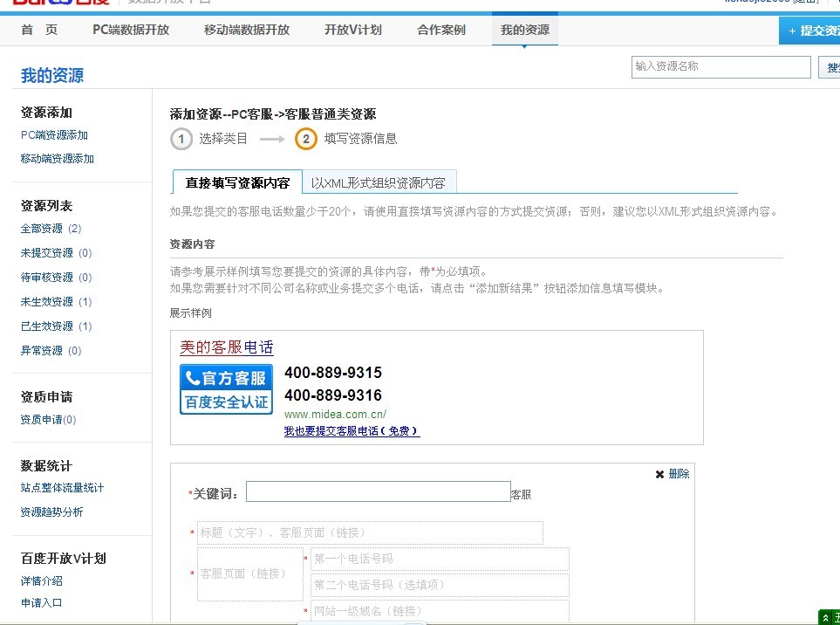Switch to 以XML形式组织资源内容 tab
840x625 pixels.
[x=379, y=183]
